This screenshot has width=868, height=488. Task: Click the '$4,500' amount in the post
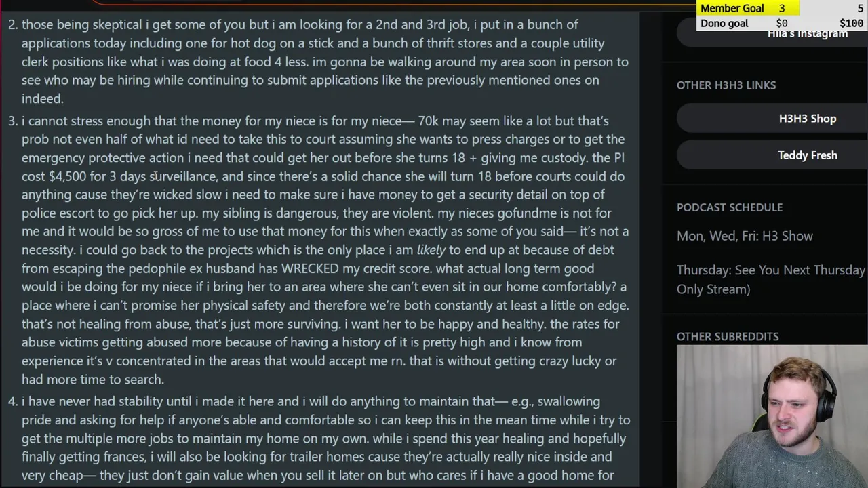[67, 176]
